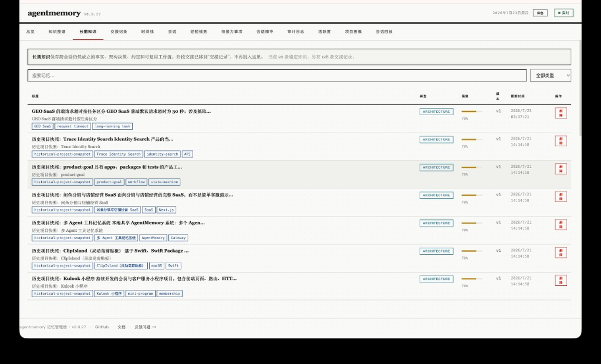Click the strength bar of the GEO SaaS row

[x=472, y=111]
